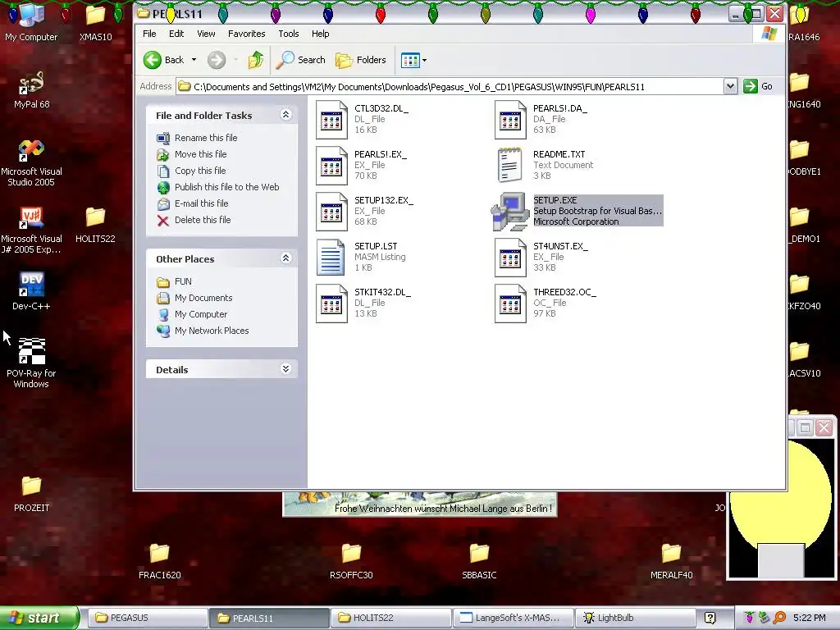Select the SETUP.EXE installer icon
The image size is (840, 630).
tap(509, 212)
